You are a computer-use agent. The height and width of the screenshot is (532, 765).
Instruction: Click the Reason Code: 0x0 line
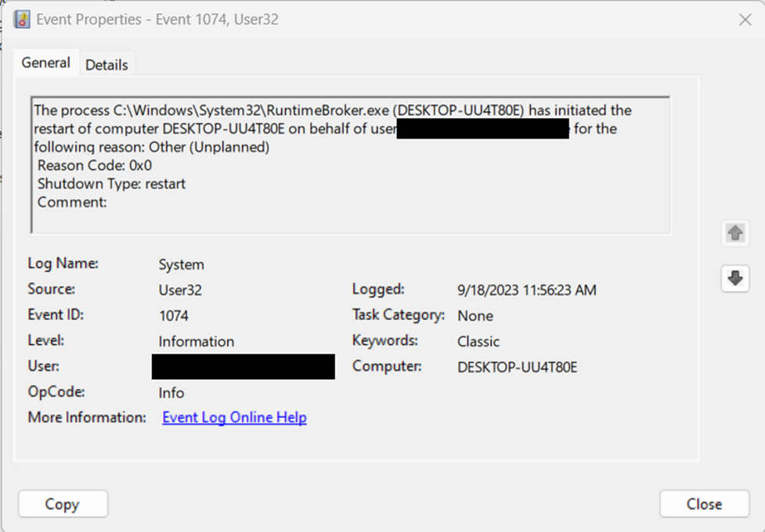[95, 166]
